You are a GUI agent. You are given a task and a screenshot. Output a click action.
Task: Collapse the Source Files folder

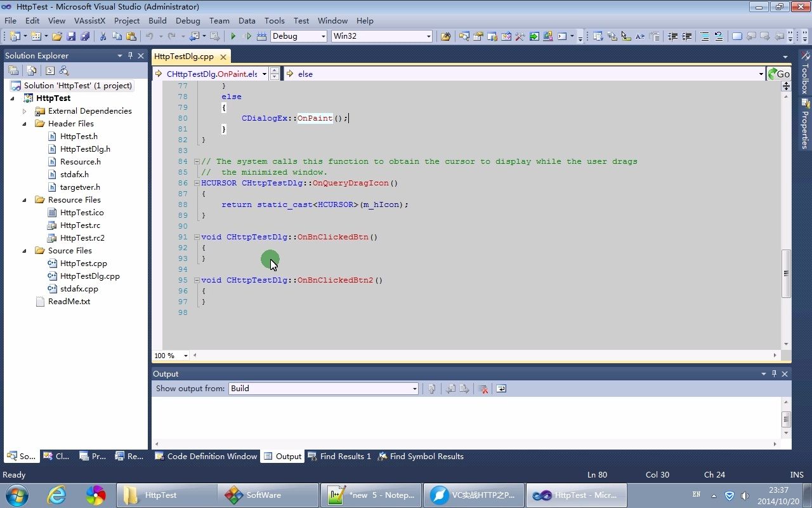24,251
